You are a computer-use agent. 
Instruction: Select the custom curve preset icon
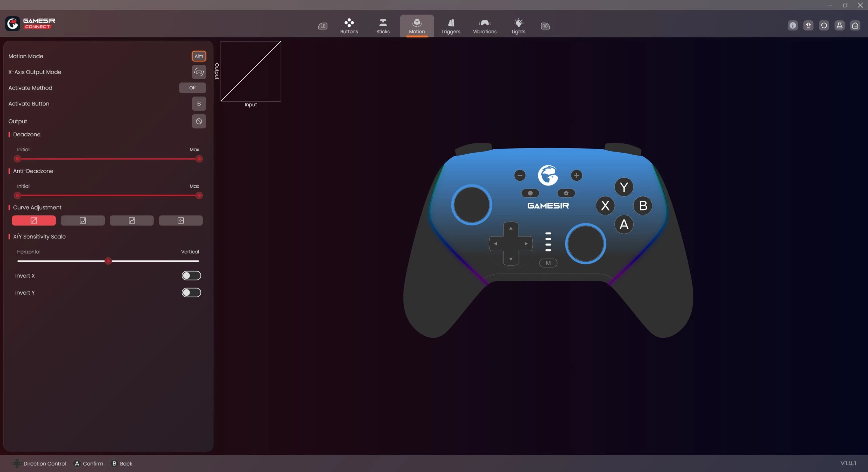[x=180, y=220]
